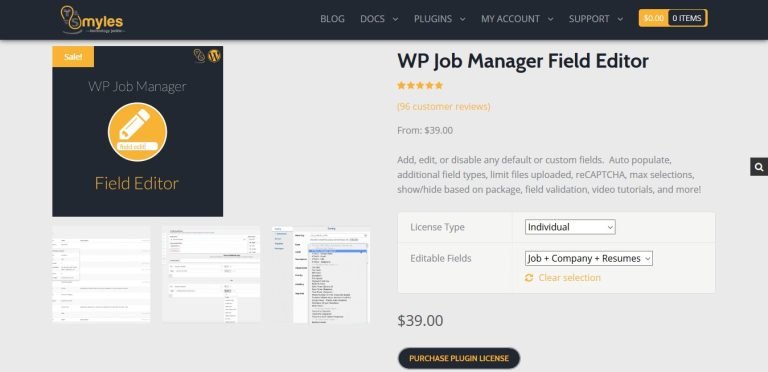Click the Clear selection link
This screenshot has height=372, width=768.
569,278
